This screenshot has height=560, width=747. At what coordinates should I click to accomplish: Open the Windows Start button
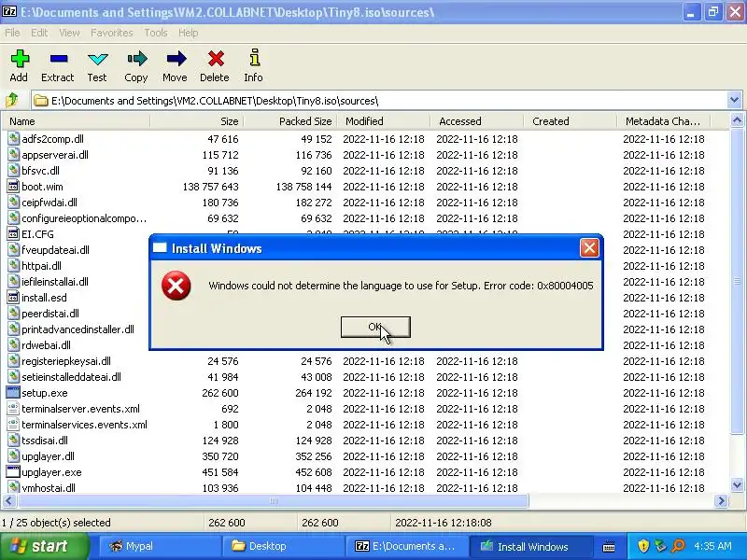(x=45, y=546)
